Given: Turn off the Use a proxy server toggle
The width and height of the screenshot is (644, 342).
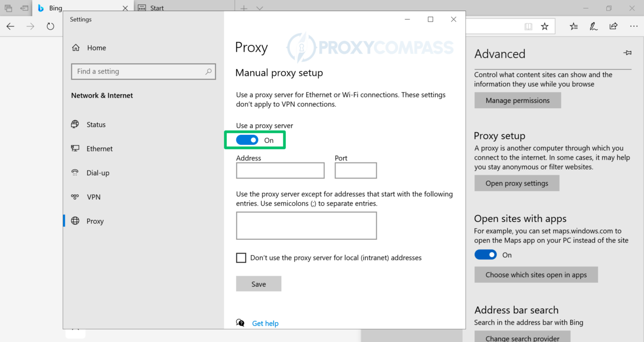Looking at the screenshot, I should point(247,140).
